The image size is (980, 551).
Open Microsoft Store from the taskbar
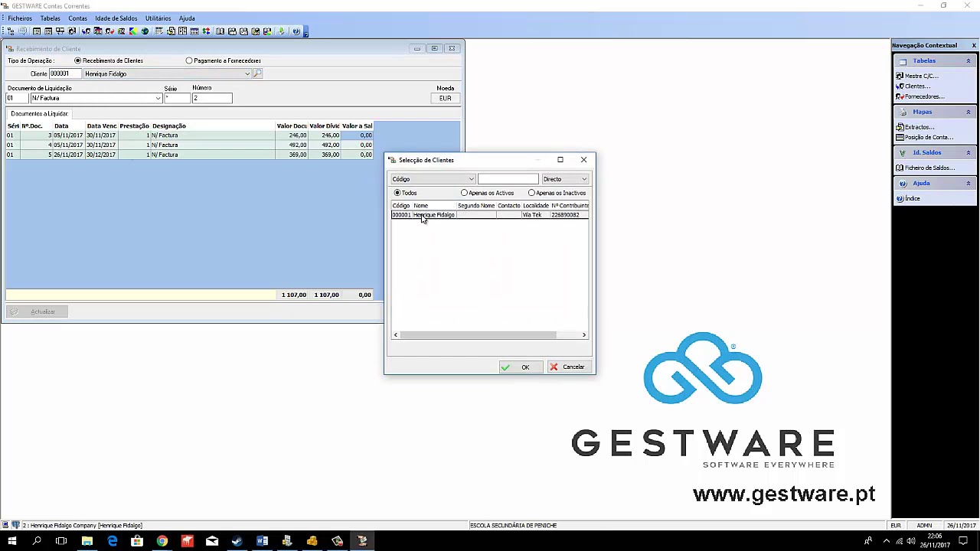[137, 542]
